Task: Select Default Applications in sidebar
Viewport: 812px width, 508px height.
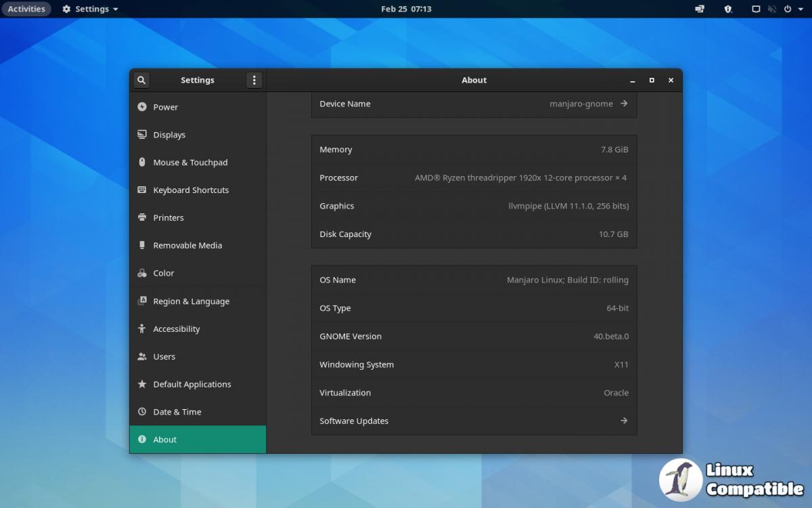Action: [191, 384]
